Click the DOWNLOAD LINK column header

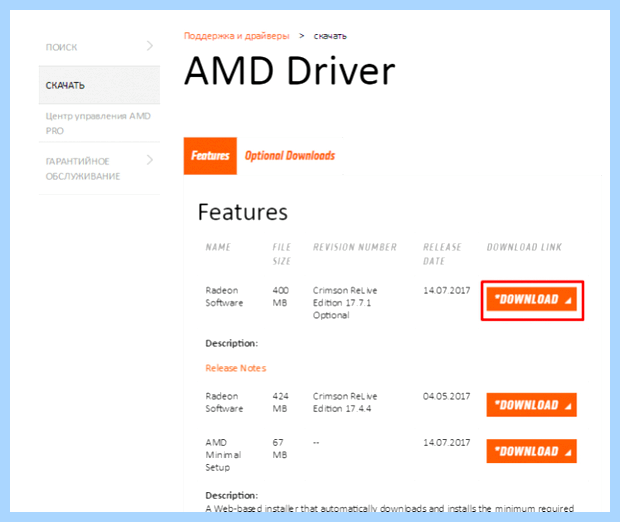click(524, 248)
